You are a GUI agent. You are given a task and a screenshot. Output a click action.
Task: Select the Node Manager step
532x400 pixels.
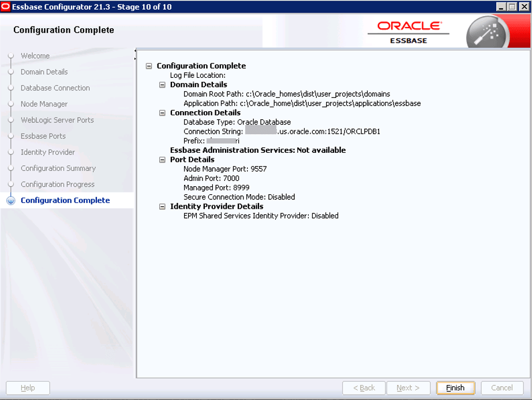(44, 104)
